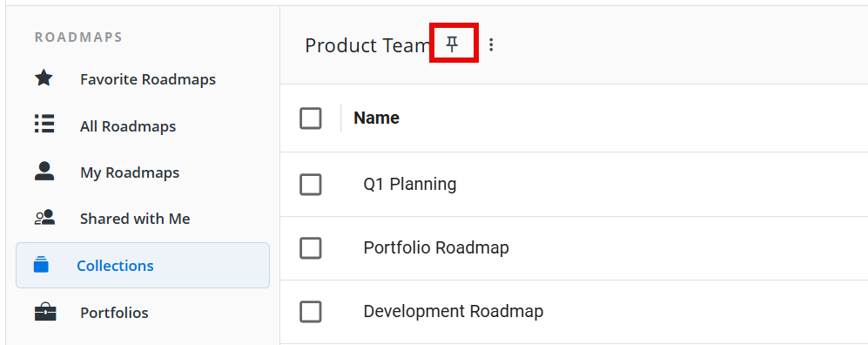This screenshot has height=345, width=868.
Task: Open the three-dot menu beside Product Team
Action: [x=490, y=44]
